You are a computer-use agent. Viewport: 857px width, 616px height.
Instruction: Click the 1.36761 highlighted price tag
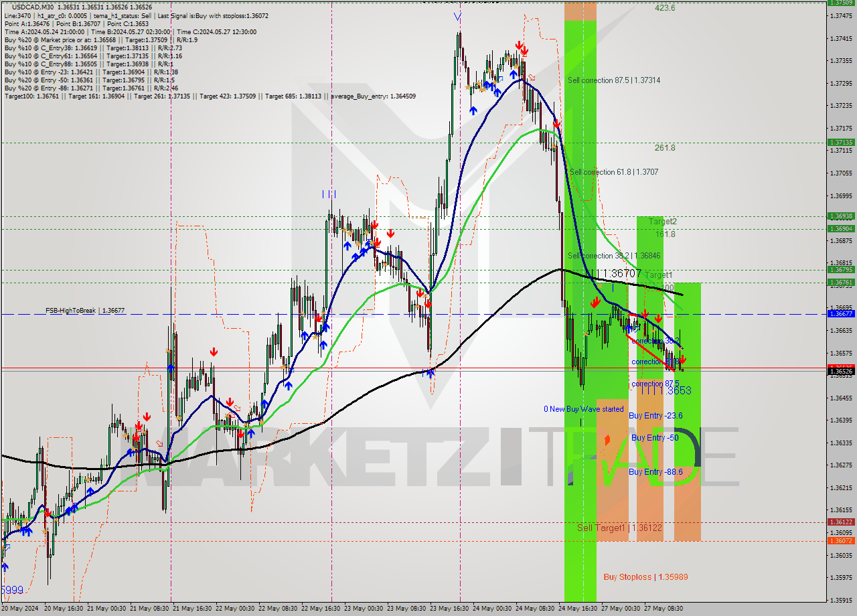click(841, 282)
